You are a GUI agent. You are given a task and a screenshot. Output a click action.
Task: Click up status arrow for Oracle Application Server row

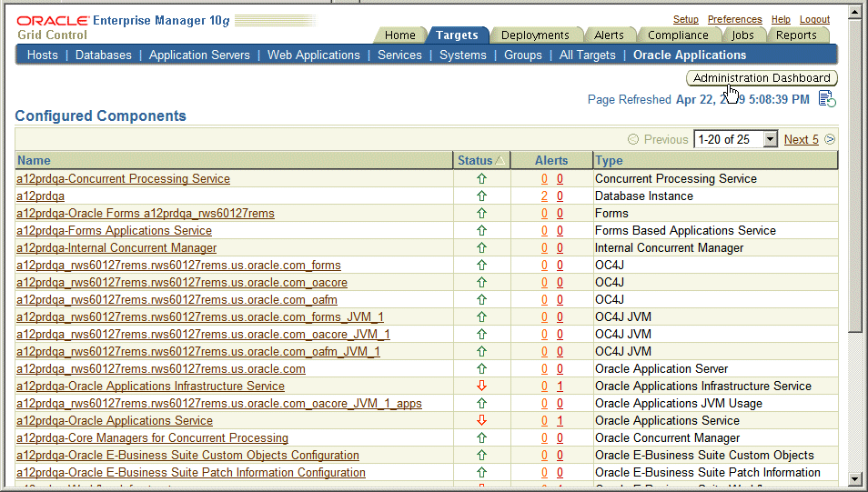tap(481, 368)
